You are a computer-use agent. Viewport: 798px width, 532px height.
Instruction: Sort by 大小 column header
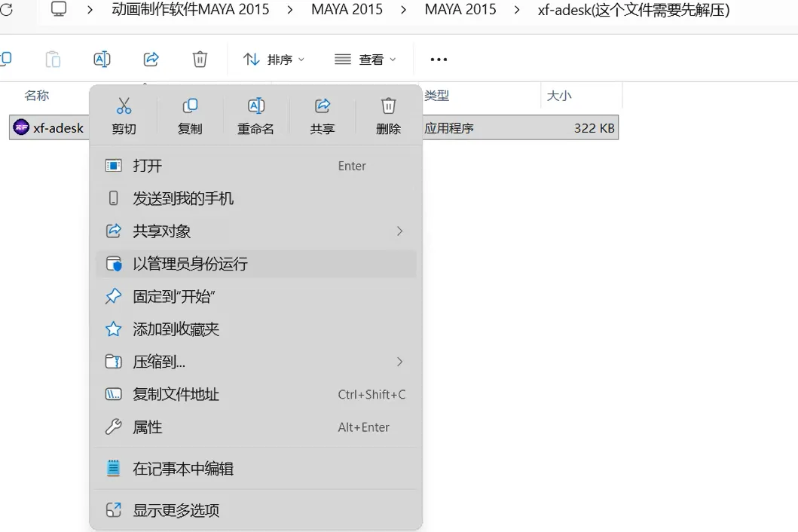point(559,95)
